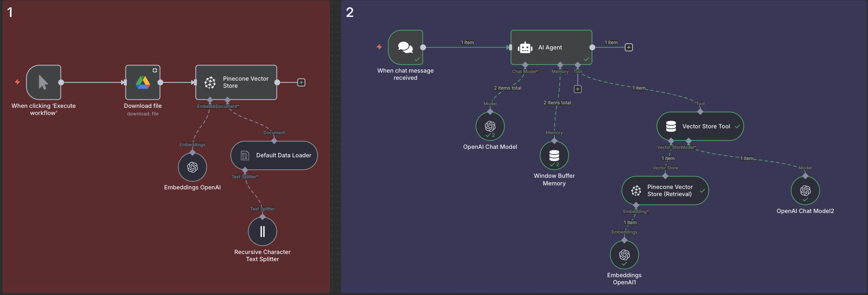Add a node after the AI Agent output
The width and height of the screenshot is (868, 295).
click(x=629, y=47)
